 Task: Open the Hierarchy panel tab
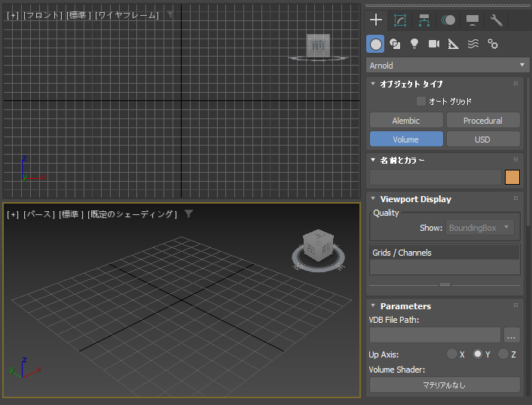pyautogui.click(x=424, y=20)
